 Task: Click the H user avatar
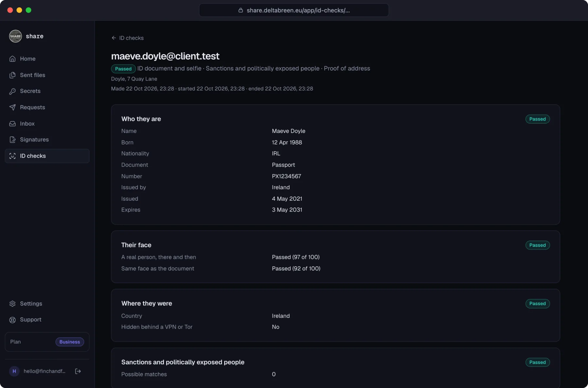pyautogui.click(x=14, y=371)
